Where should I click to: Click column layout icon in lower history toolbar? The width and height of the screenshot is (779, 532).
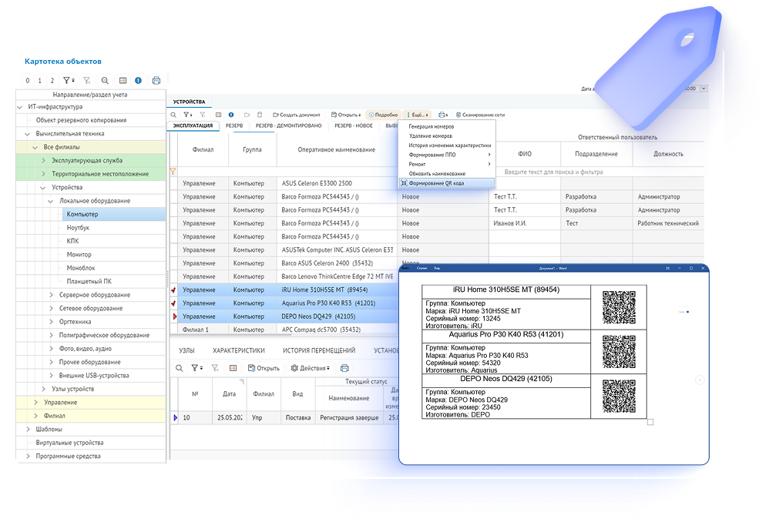233,368
